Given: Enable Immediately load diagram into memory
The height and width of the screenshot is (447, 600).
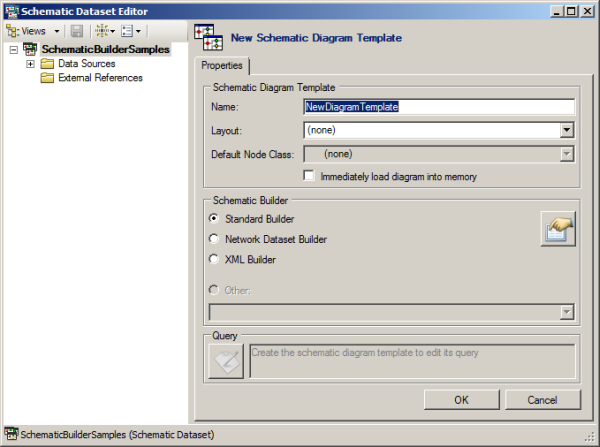Looking at the screenshot, I should [x=309, y=176].
